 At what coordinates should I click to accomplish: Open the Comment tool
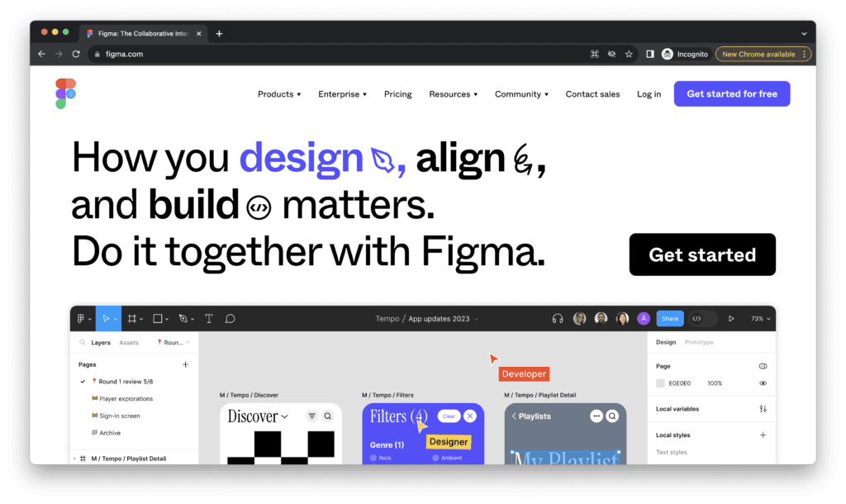pyautogui.click(x=230, y=318)
